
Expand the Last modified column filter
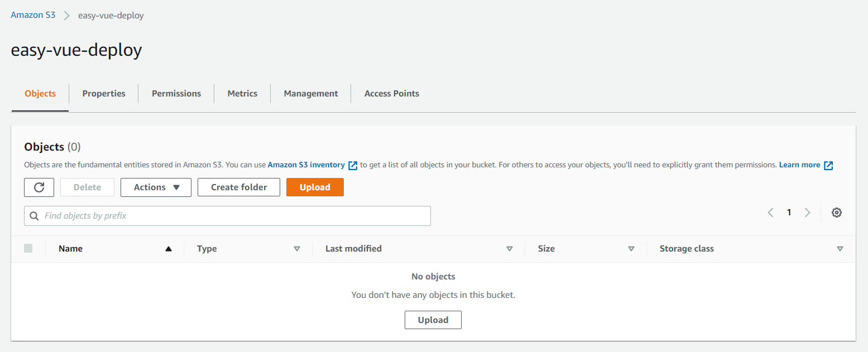510,248
